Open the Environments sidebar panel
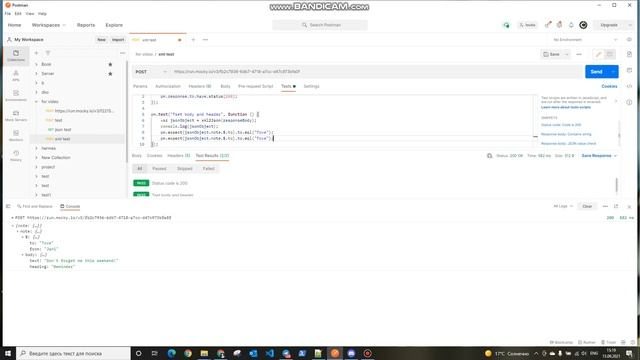Image resolution: width=640 pixels, height=360 pixels. [16, 96]
